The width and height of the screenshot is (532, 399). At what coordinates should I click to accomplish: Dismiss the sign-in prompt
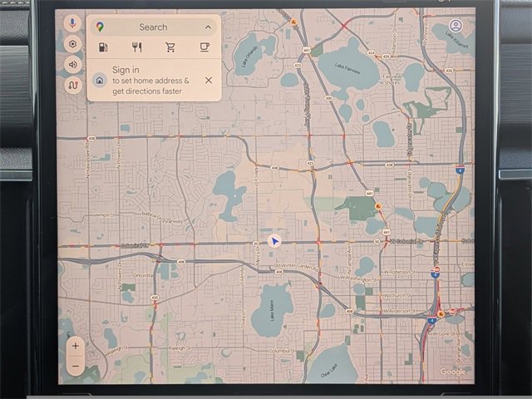click(x=208, y=81)
